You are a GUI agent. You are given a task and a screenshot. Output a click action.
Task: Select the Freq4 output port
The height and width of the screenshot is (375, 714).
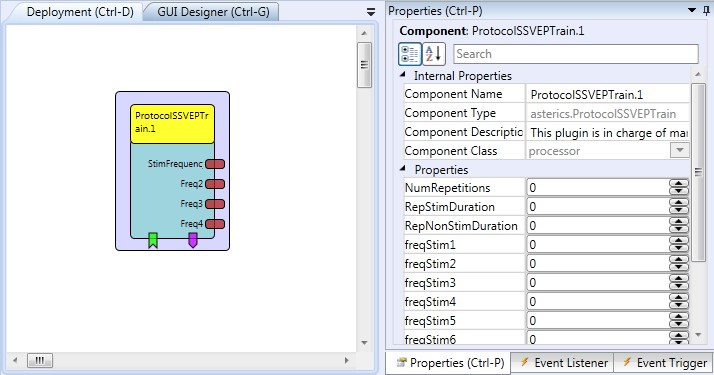[215, 224]
